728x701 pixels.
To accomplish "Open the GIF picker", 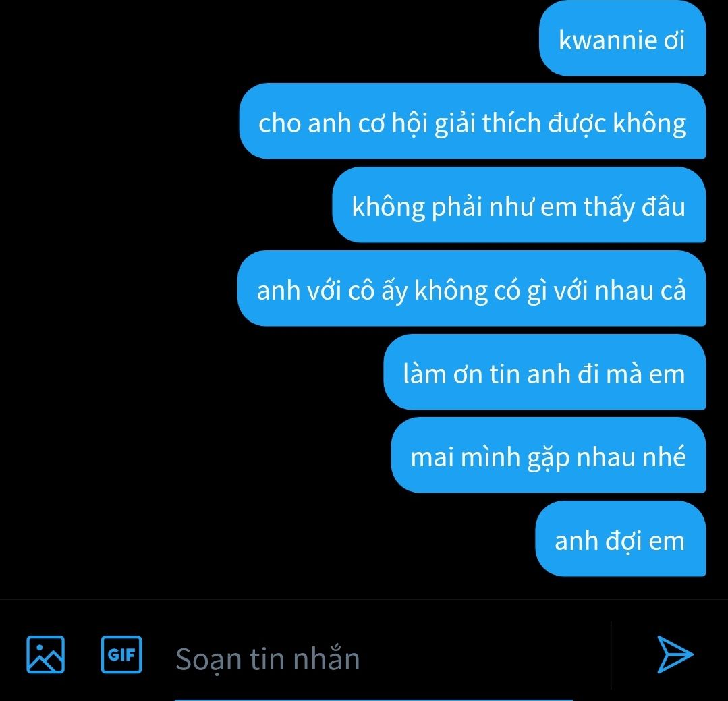I will point(121,654).
